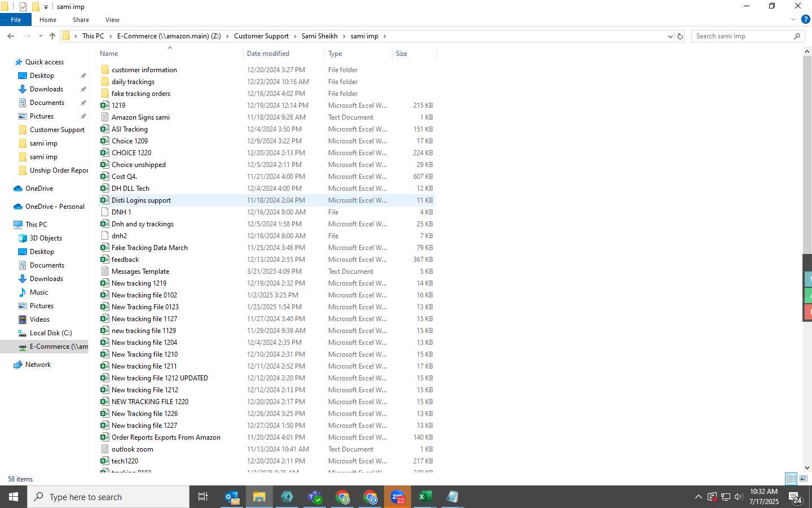812x508 pixels.
Task: Click the network tray icon
Action: tap(726, 497)
